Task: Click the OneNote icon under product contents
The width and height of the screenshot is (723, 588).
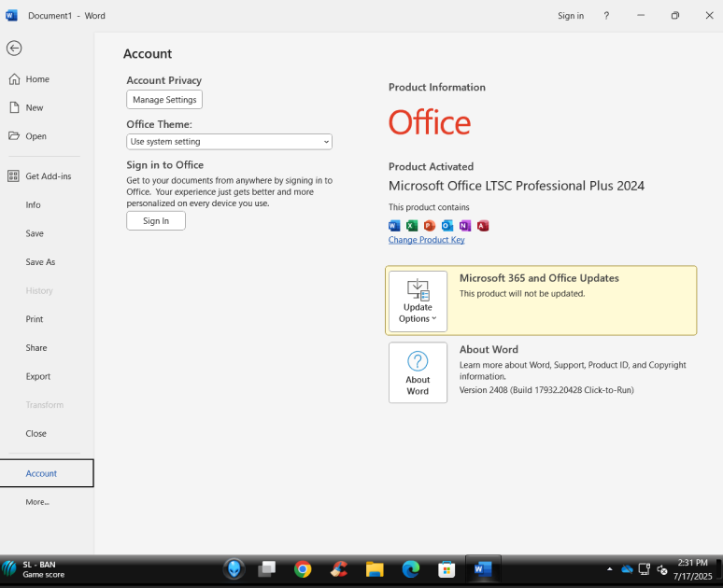Action: [465, 225]
